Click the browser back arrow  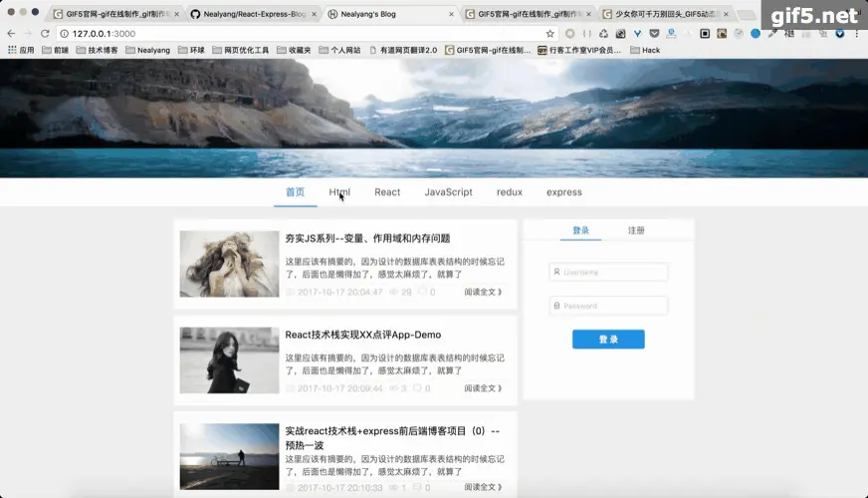point(11,34)
